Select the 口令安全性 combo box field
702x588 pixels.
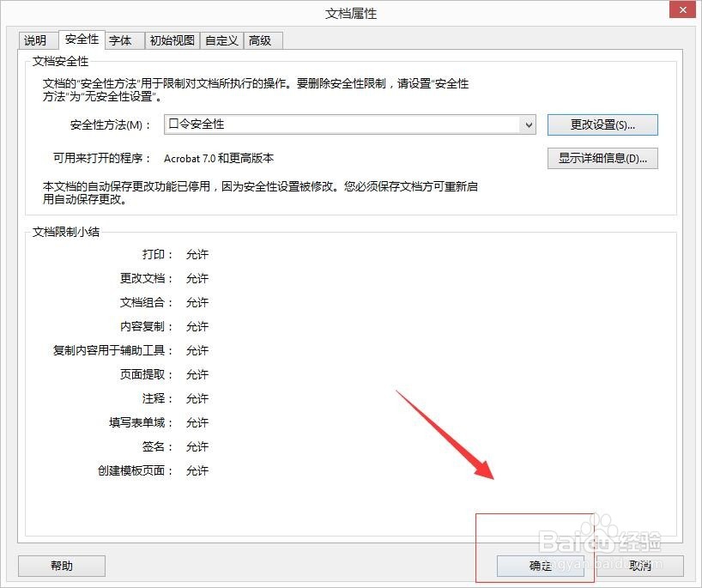point(343,124)
